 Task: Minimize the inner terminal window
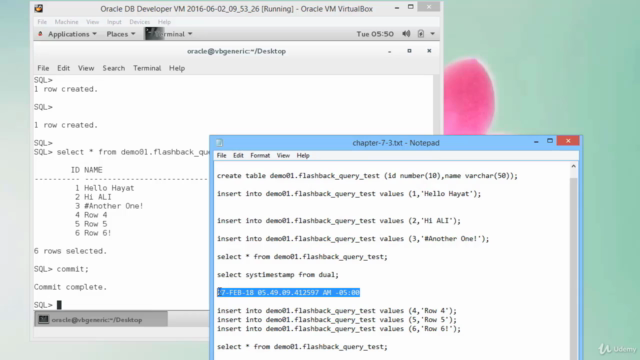click(x=390, y=52)
